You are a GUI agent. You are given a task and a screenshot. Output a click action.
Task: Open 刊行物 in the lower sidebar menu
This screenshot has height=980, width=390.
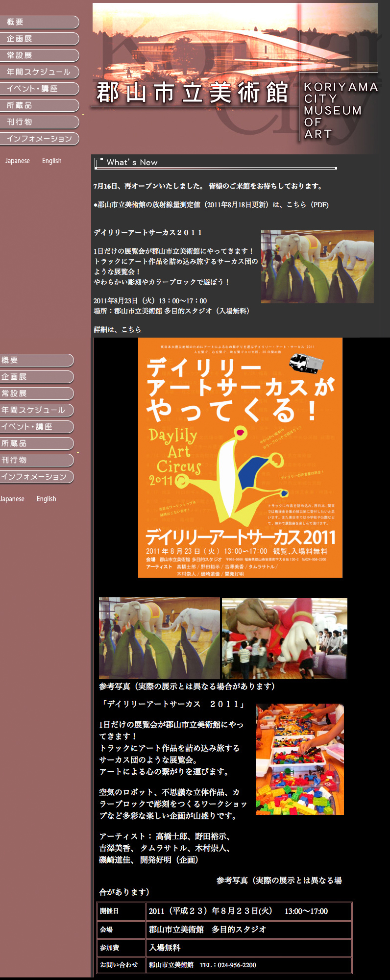pyautogui.click(x=37, y=460)
